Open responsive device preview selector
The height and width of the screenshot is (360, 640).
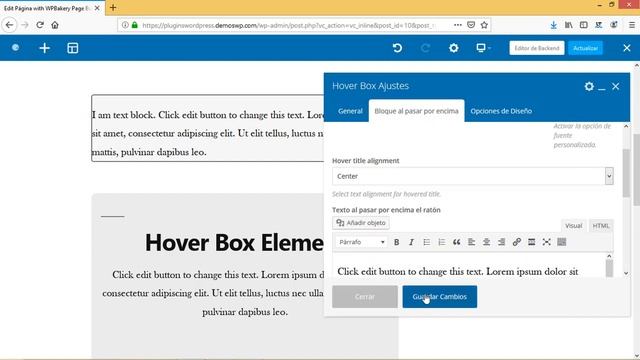(483, 48)
